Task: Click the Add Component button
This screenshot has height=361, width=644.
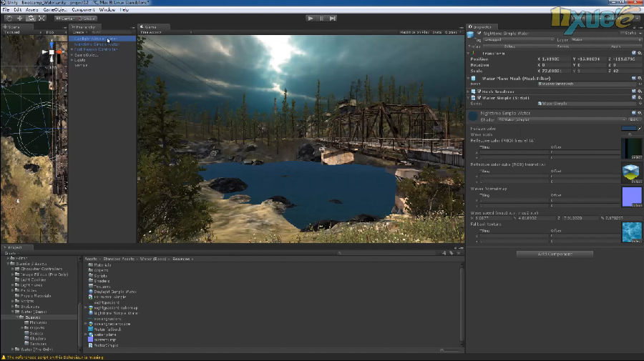Action: pyautogui.click(x=555, y=254)
